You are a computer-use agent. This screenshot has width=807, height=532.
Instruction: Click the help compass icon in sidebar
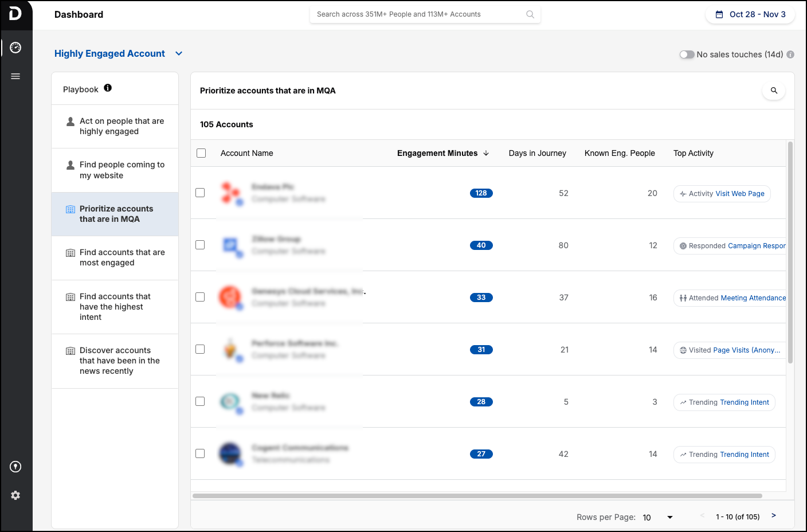point(15,467)
